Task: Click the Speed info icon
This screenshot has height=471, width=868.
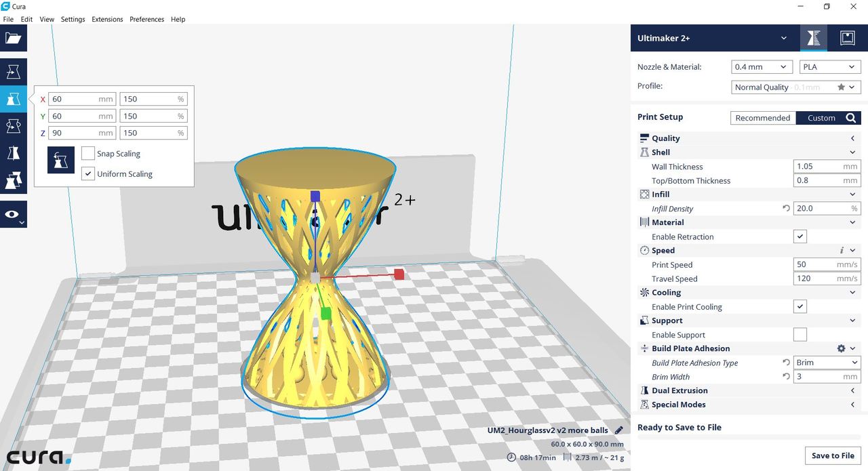Action: click(x=842, y=251)
